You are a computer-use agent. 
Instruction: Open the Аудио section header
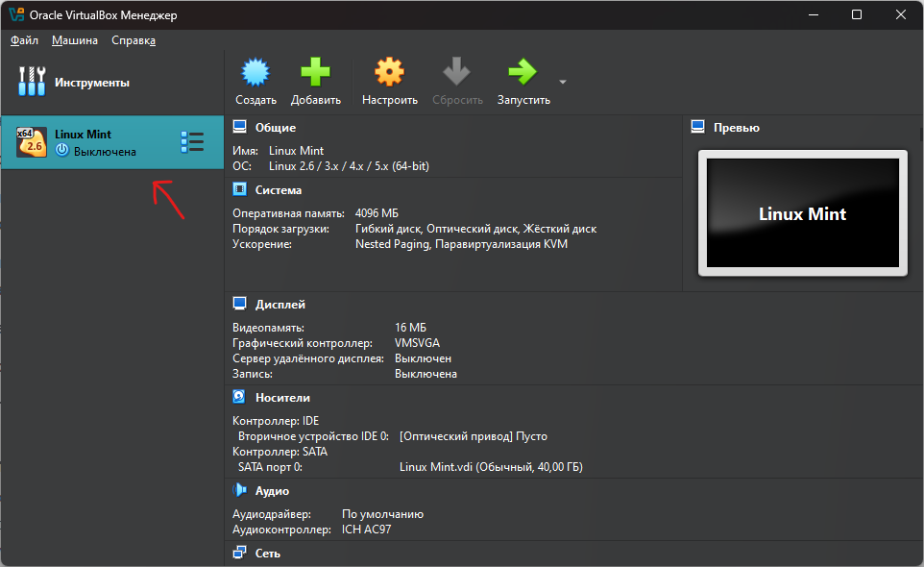pyautogui.click(x=272, y=490)
